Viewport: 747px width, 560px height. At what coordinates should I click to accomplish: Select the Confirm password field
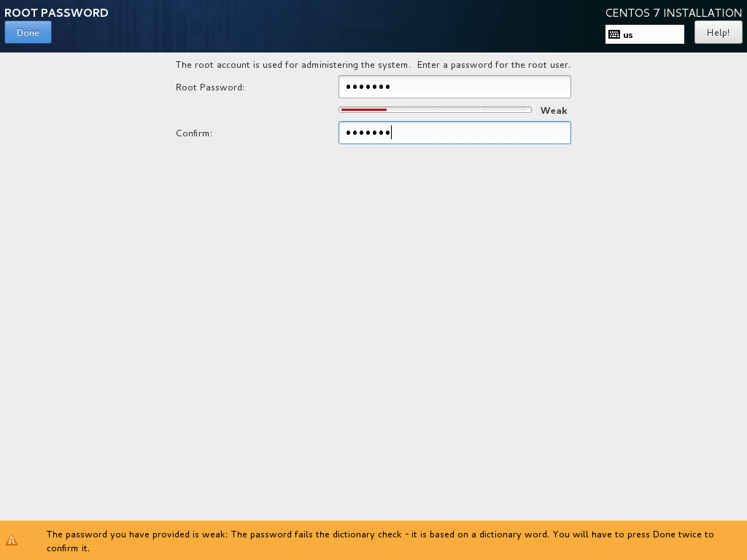[454, 133]
